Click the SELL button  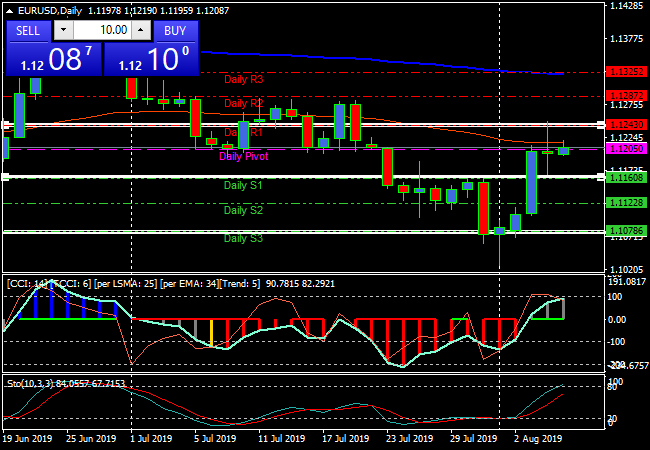click(x=28, y=31)
